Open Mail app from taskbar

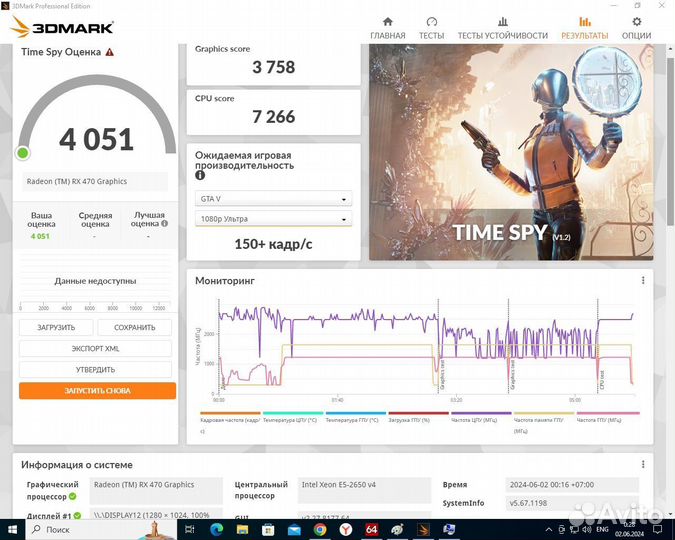[294, 529]
